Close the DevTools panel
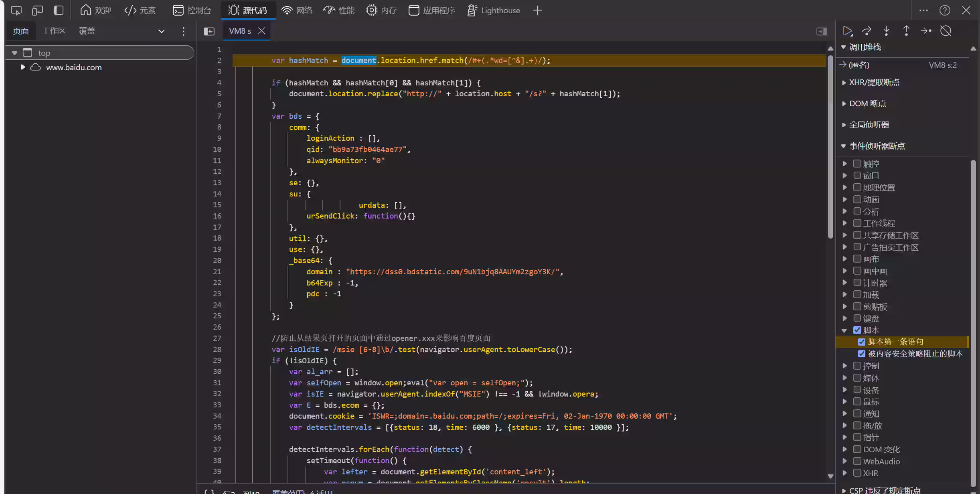The height and width of the screenshot is (494, 980). [x=966, y=10]
